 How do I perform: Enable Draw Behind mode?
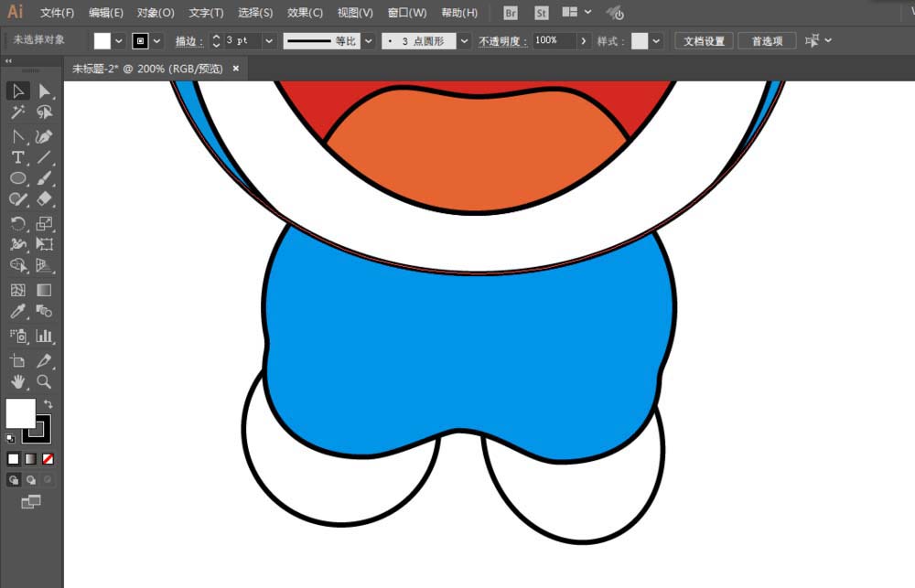tap(31, 480)
